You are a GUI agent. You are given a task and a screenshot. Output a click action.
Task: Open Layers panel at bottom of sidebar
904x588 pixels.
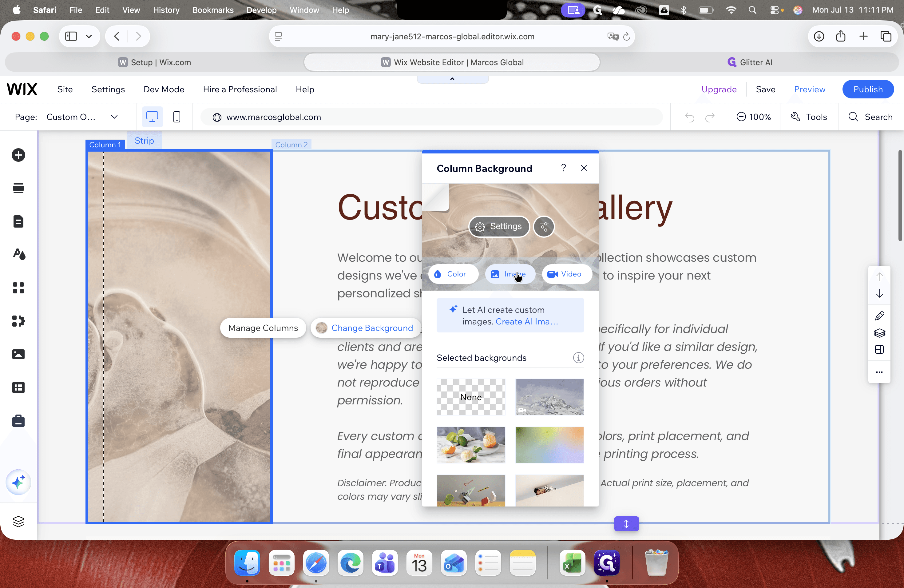click(18, 522)
